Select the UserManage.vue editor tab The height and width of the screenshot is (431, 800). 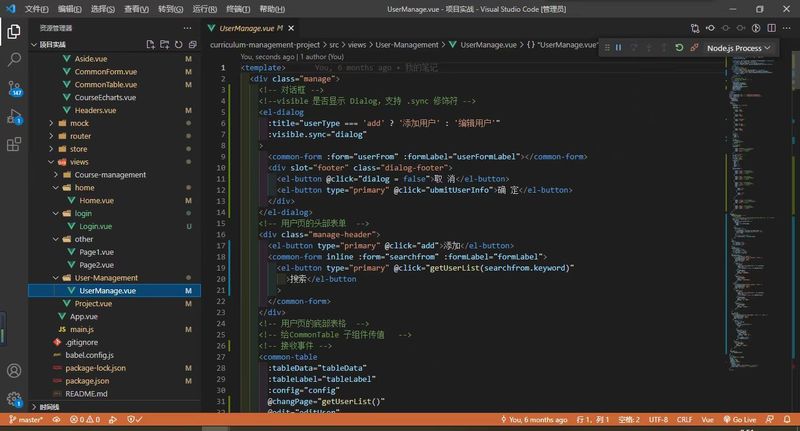[251, 28]
